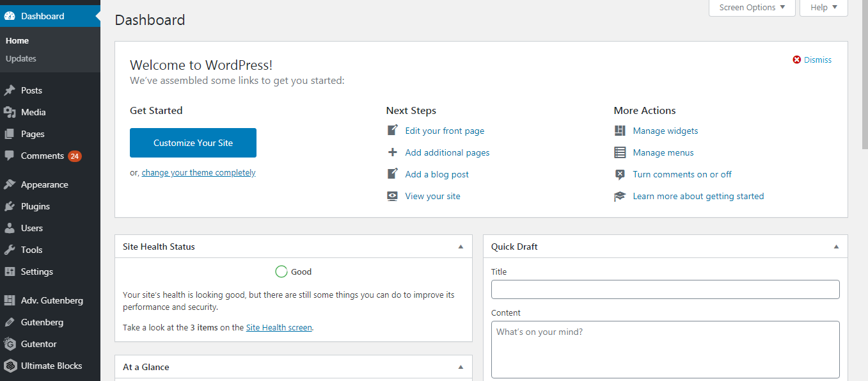
Task: Open the Gutentor menu
Action: 50,344
